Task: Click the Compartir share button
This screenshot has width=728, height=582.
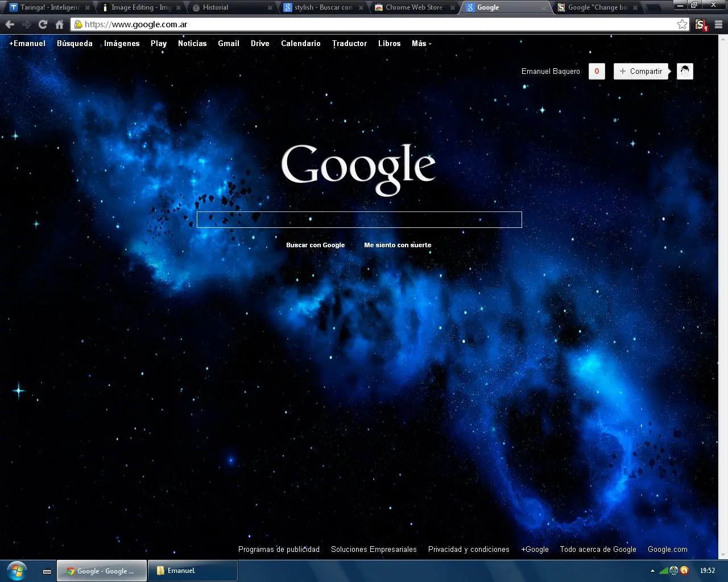Action: pyautogui.click(x=640, y=71)
